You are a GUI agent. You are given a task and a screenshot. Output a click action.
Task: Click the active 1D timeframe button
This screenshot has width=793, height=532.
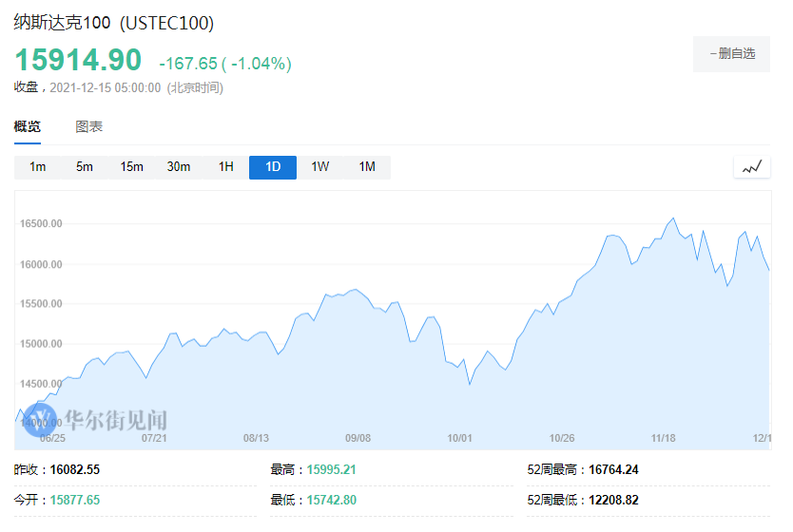click(x=273, y=167)
